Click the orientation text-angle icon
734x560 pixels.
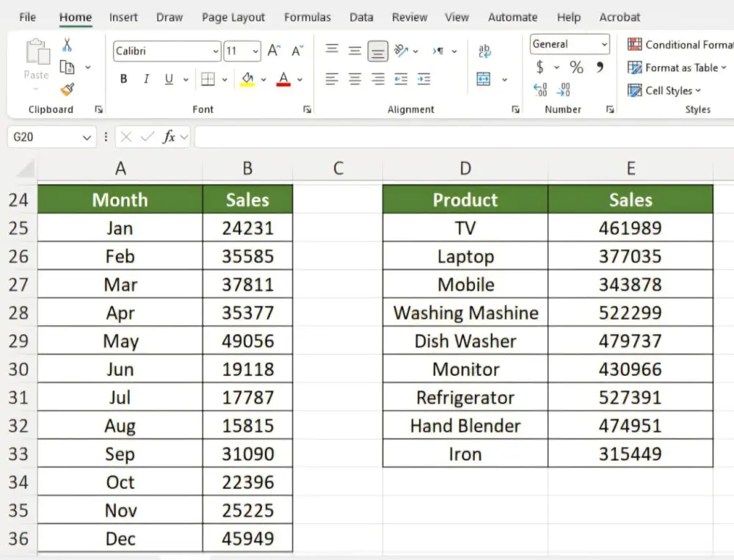point(401,51)
